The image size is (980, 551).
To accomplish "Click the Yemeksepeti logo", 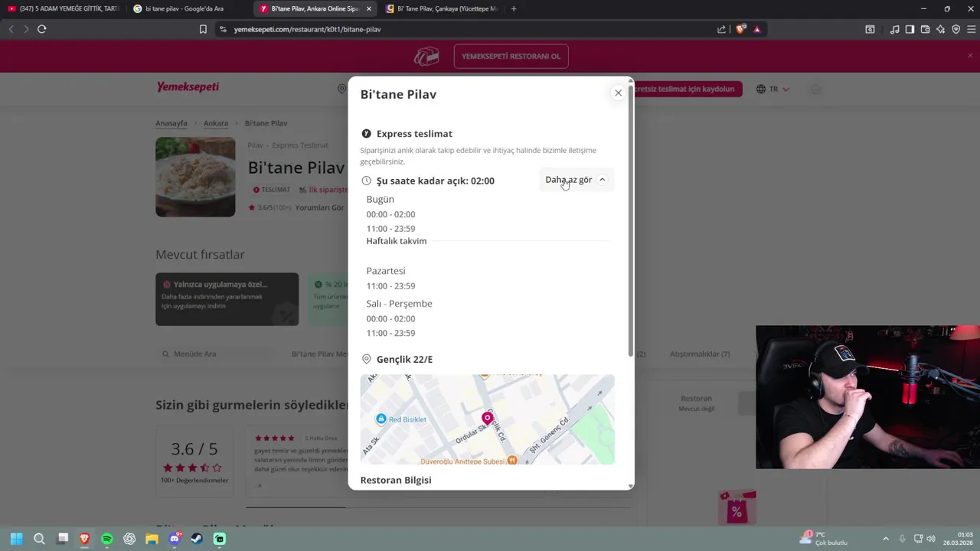I will click(x=188, y=87).
